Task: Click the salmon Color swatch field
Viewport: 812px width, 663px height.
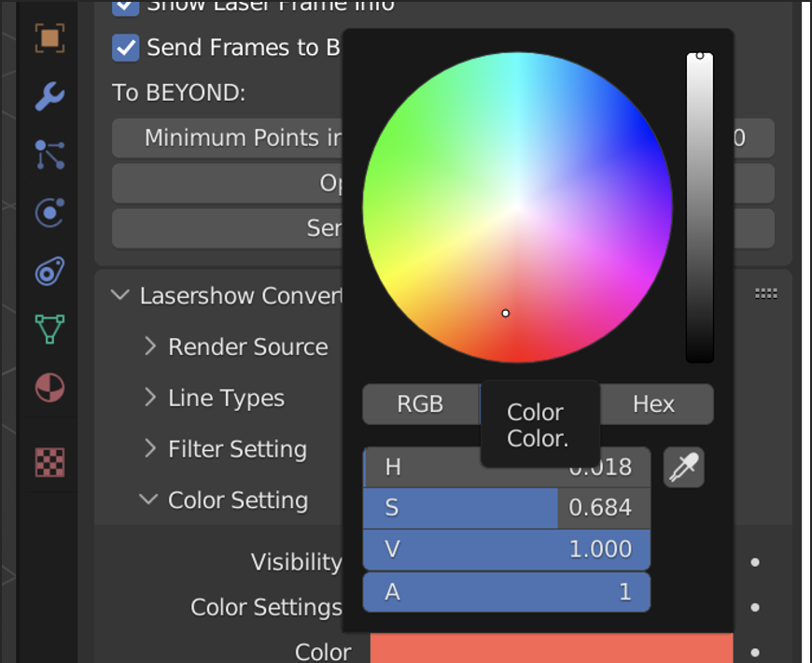Action: point(551,650)
